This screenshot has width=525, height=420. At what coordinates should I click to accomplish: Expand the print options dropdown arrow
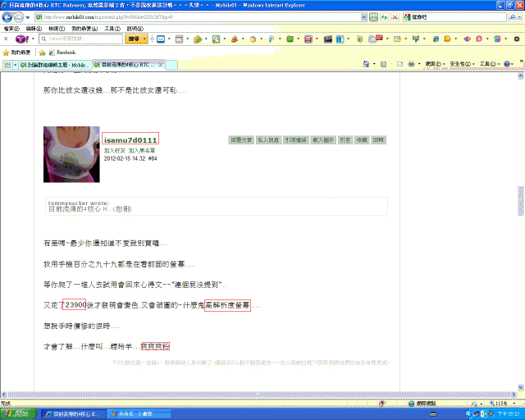(x=419, y=64)
